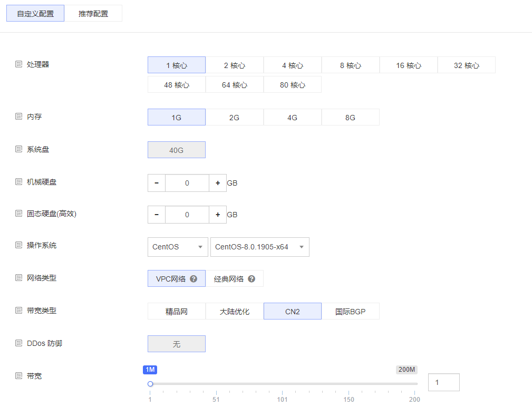
Task: Click the 带宽 slider handle
Action: click(150, 384)
